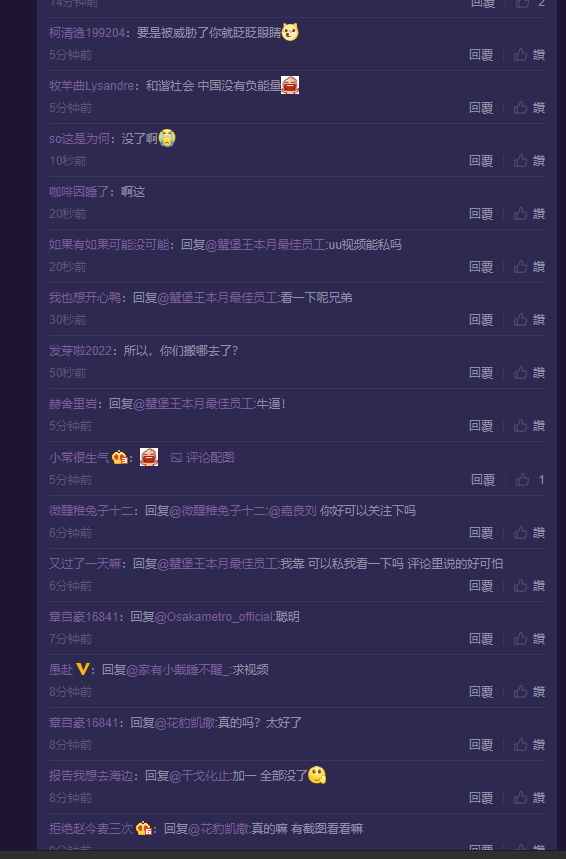This screenshot has width=566, height=859.
Task: Click 回覆 on 又过了一天嘛's comment
Action: pyautogui.click(x=481, y=586)
